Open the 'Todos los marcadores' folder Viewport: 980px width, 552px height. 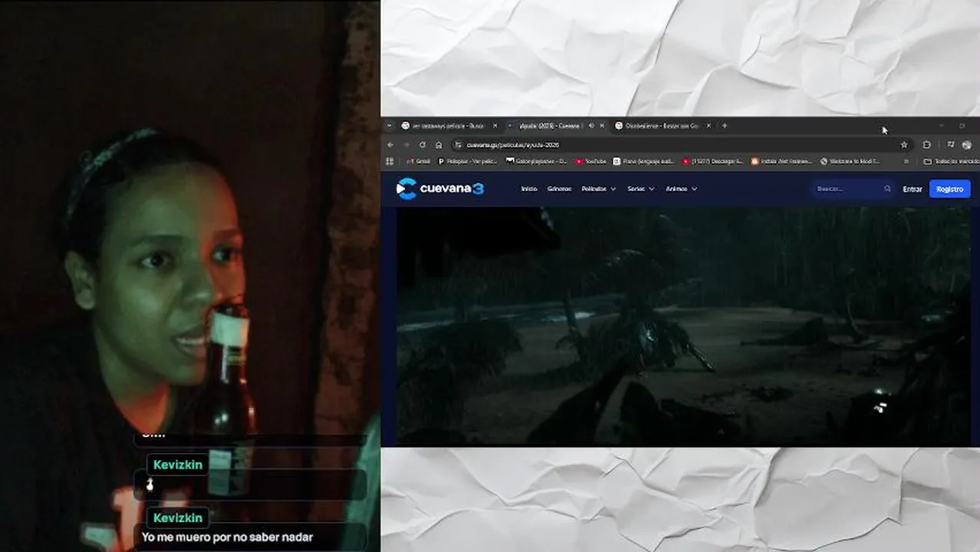click(x=951, y=162)
